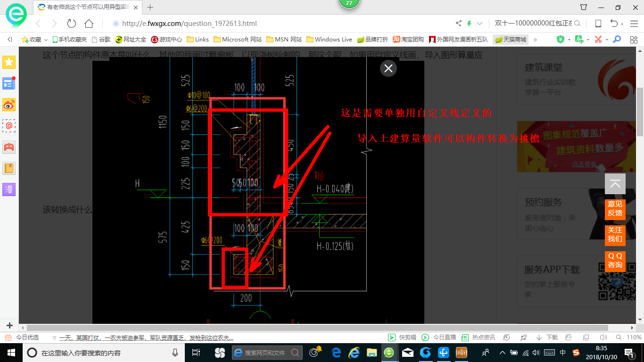Adjust the 110% page zoom control
Viewport: 644px width, 362px height.
tap(630, 337)
